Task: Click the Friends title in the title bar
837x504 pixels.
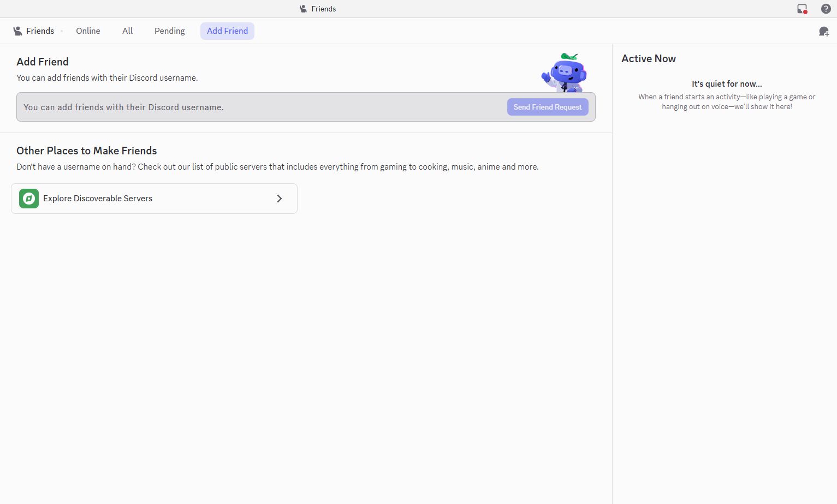Action: (x=324, y=9)
